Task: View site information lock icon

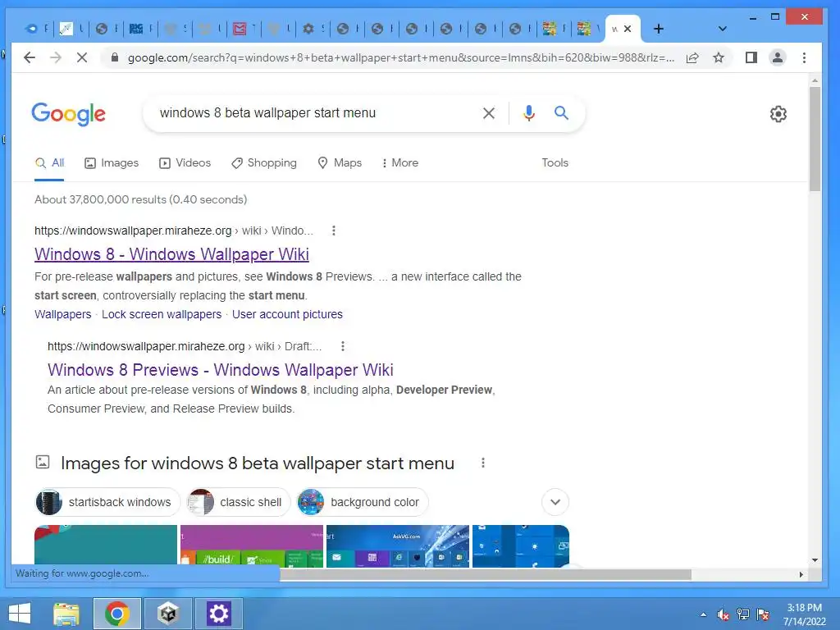Action: (x=114, y=57)
